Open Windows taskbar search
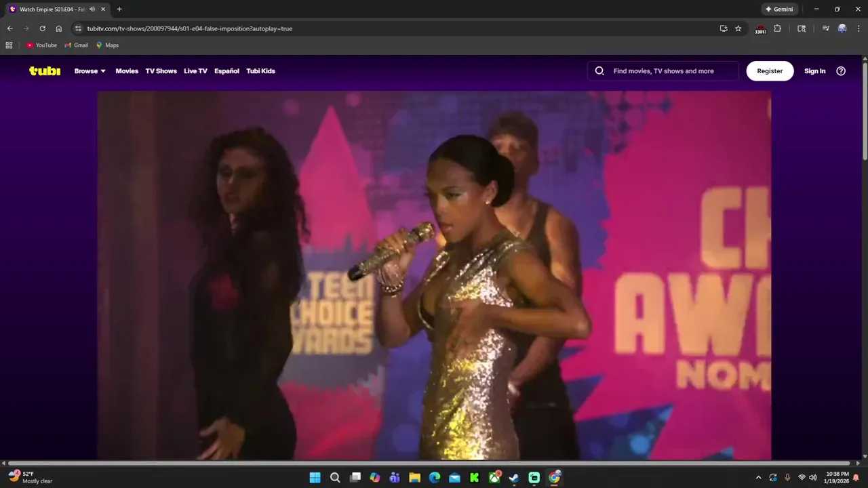Viewport: 868px width, 488px height. click(x=335, y=478)
